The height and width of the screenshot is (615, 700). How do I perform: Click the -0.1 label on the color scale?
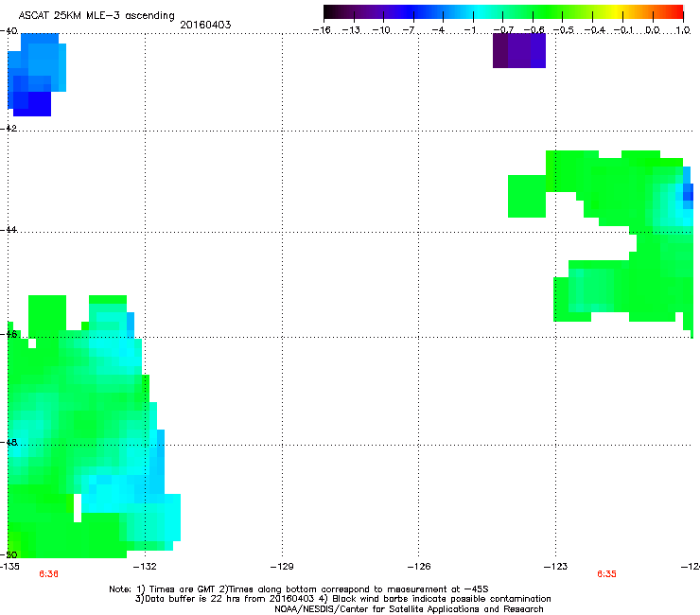click(624, 30)
